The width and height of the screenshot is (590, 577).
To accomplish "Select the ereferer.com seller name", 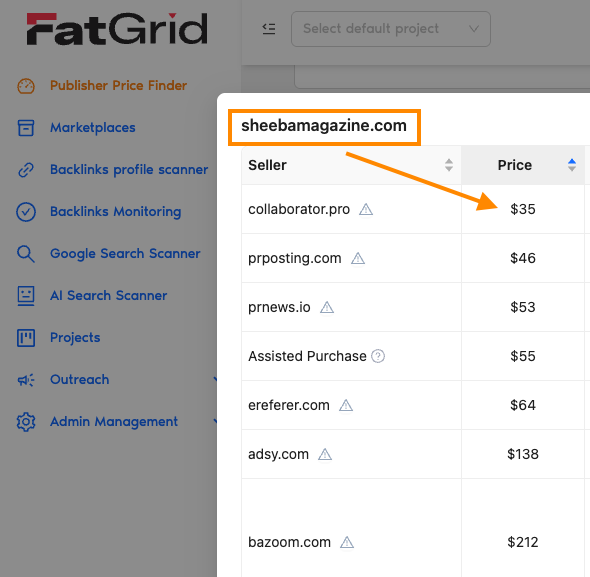I will tap(289, 405).
